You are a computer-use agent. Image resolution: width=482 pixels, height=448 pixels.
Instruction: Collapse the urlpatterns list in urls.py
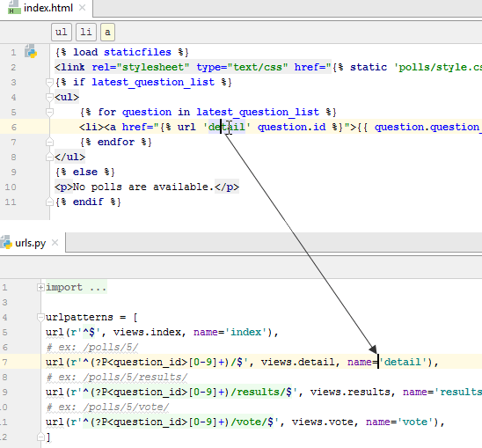[x=40, y=317]
